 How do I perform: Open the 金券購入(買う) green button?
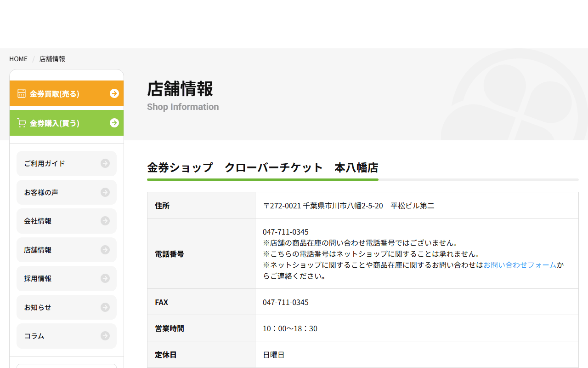tap(67, 123)
